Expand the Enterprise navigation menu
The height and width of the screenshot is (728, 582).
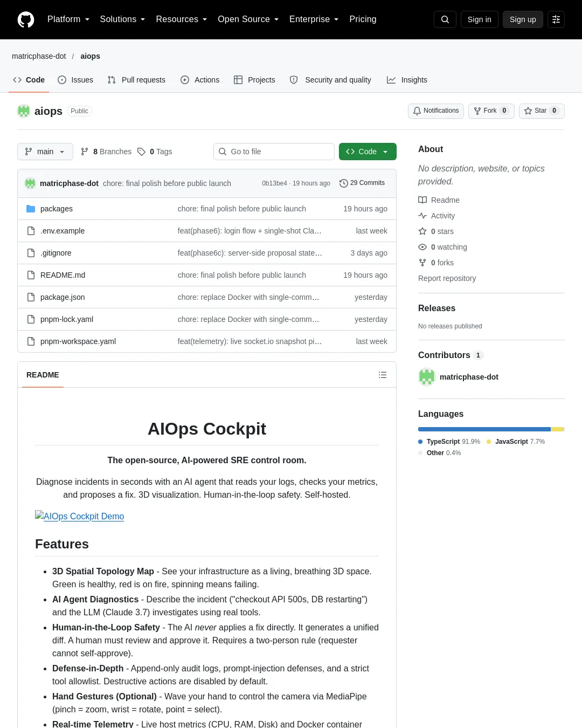click(x=314, y=19)
